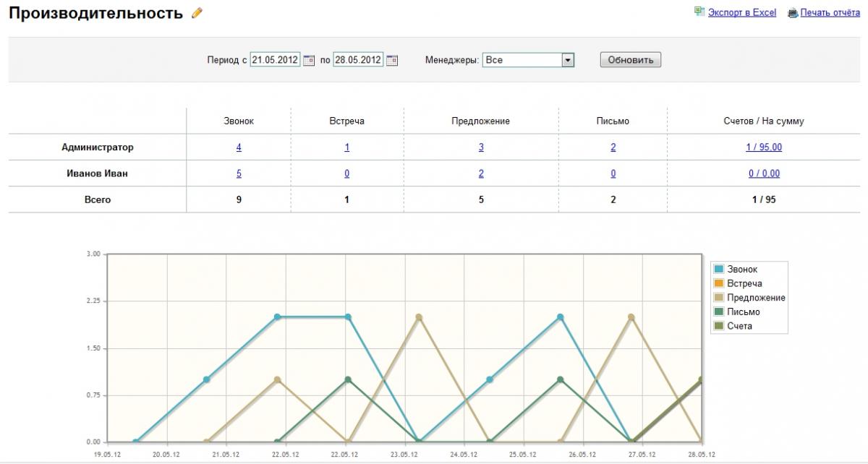Click the start date field 21.05.2012

(x=275, y=60)
